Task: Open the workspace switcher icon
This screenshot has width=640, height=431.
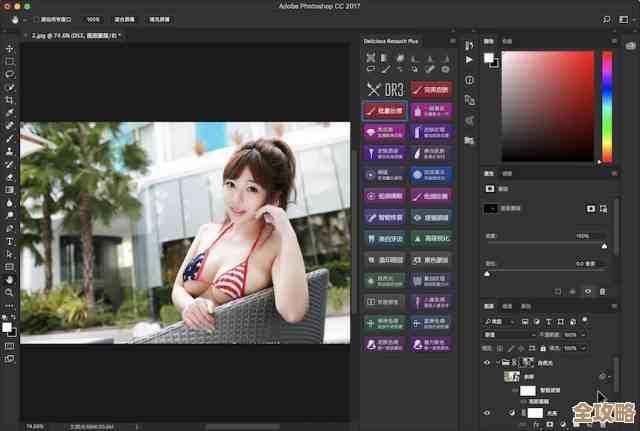Action: [x=624, y=20]
